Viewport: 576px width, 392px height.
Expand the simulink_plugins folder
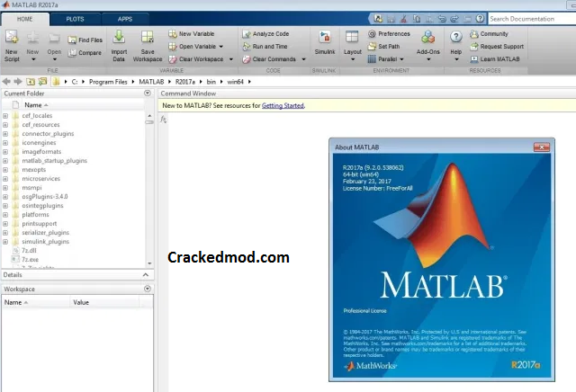(x=5, y=242)
